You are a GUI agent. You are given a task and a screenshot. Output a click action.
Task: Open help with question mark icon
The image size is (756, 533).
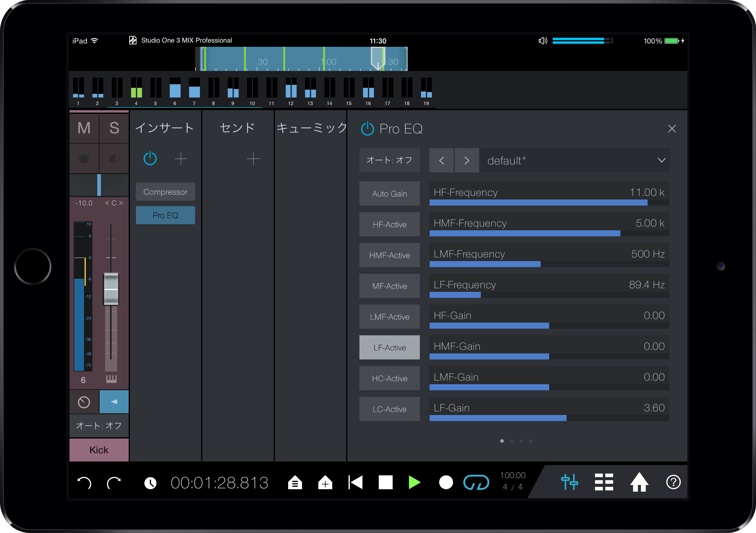(673, 482)
